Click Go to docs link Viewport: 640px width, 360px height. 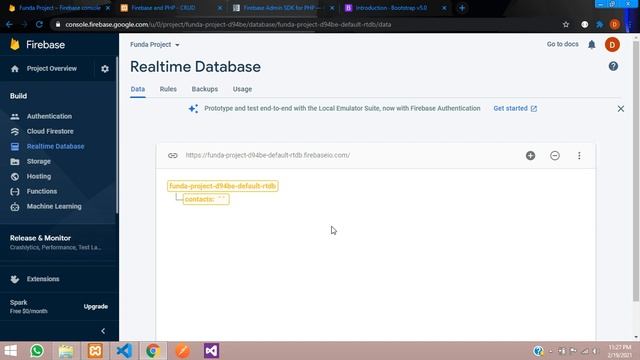point(562,44)
